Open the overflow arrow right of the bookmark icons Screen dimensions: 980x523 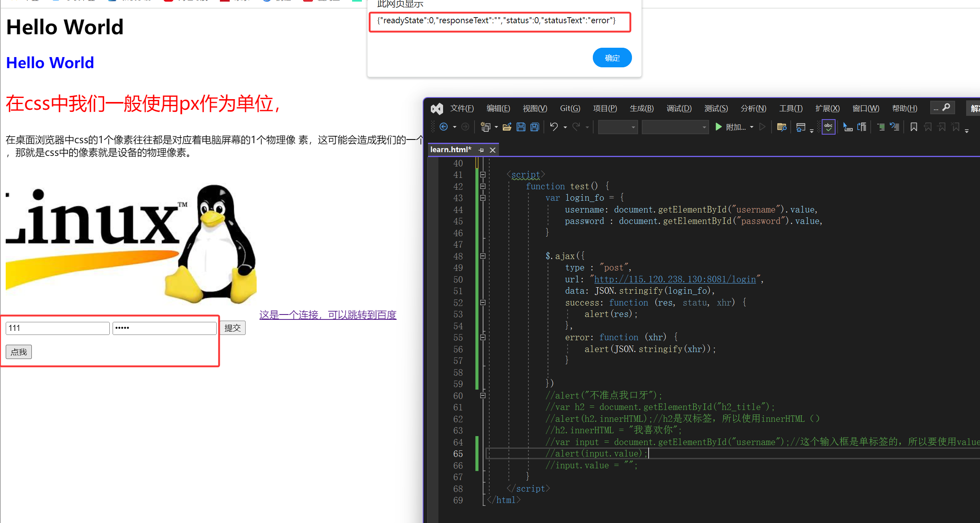(x=967, y=131)
